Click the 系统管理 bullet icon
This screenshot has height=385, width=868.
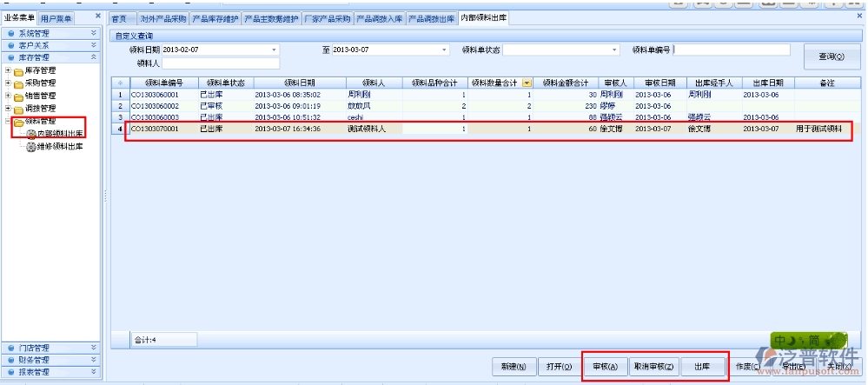[x=10, y=33]
